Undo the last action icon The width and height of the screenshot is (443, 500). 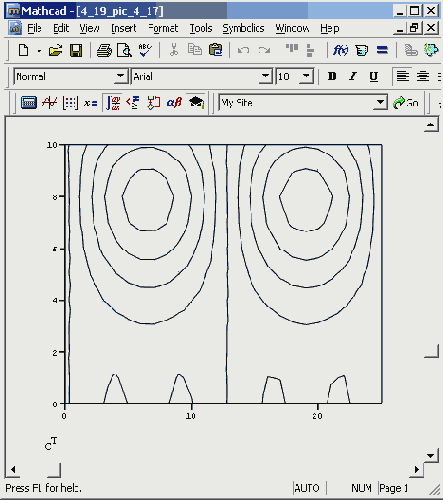243,50
